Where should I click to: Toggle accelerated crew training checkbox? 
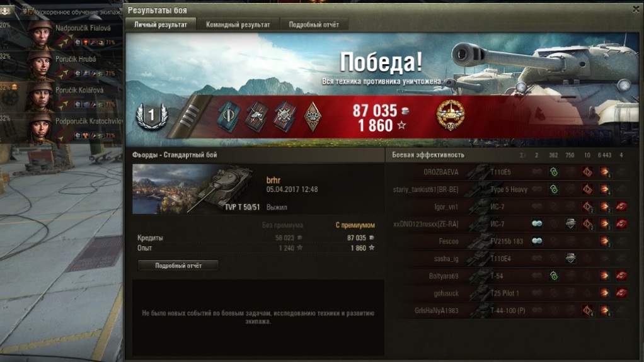30,12
